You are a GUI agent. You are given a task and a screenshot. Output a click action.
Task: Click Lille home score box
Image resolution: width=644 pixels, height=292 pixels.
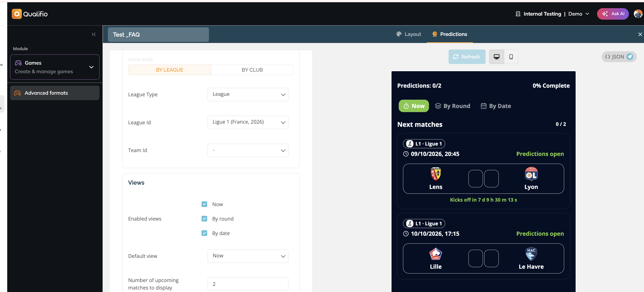pos(475,259)
